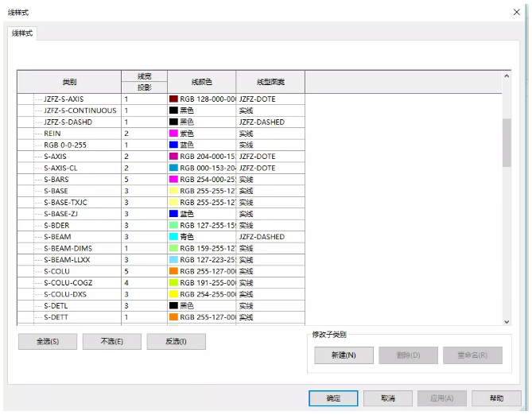
Task: Close the 线样式 dialog
Action: click(516, 12)
